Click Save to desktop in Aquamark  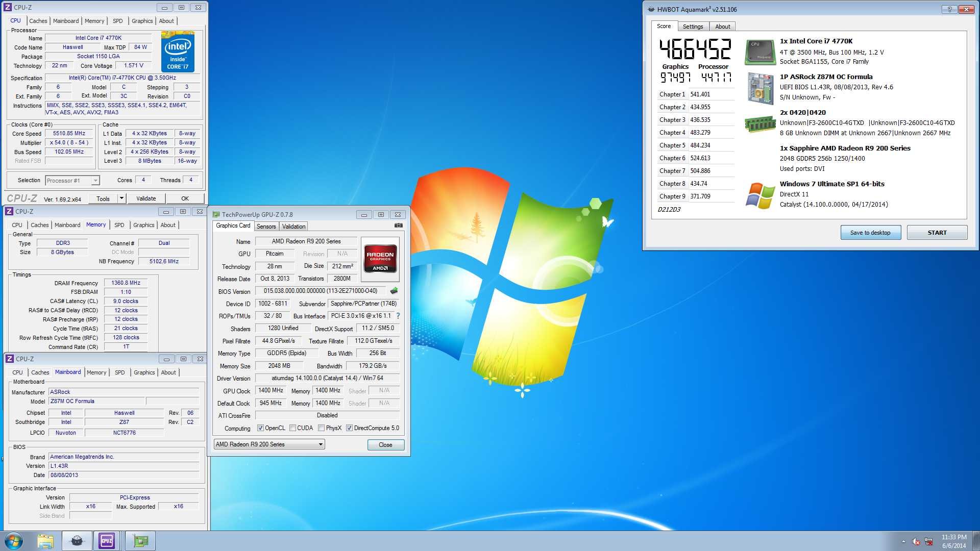(870, 233)
